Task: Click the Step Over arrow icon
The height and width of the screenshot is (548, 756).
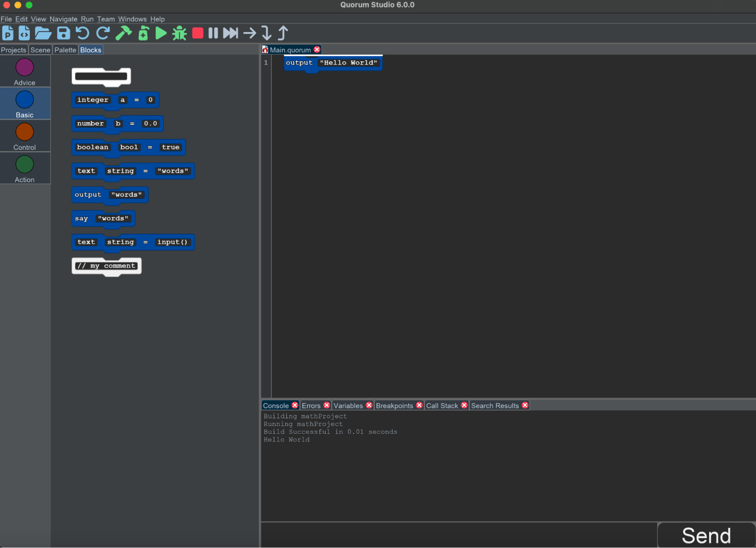Action: coord(249,33)
